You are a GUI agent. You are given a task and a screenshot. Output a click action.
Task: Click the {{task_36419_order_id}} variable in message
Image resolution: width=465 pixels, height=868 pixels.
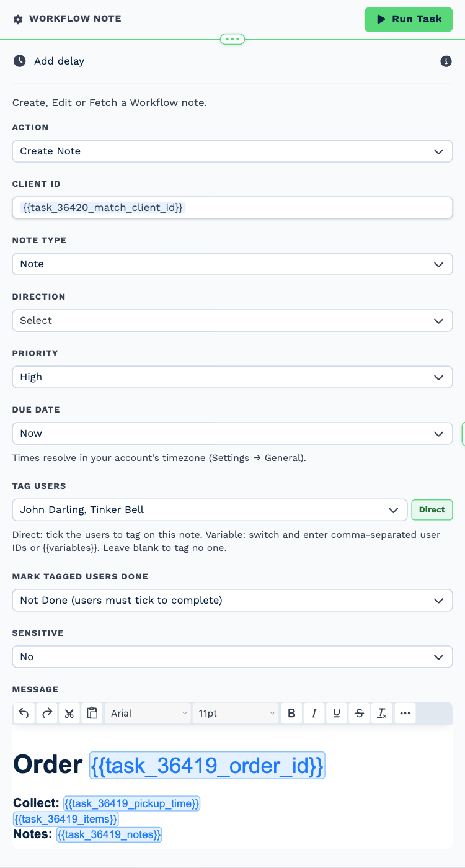[207, 766]
